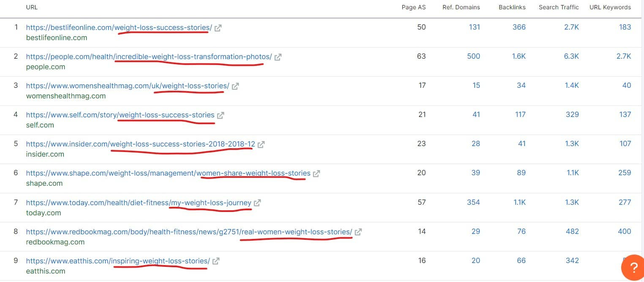Open 183 URL keywords for bestlifeonline.com
Viewport: 644px width, 282px height.
tap(625, 27)
